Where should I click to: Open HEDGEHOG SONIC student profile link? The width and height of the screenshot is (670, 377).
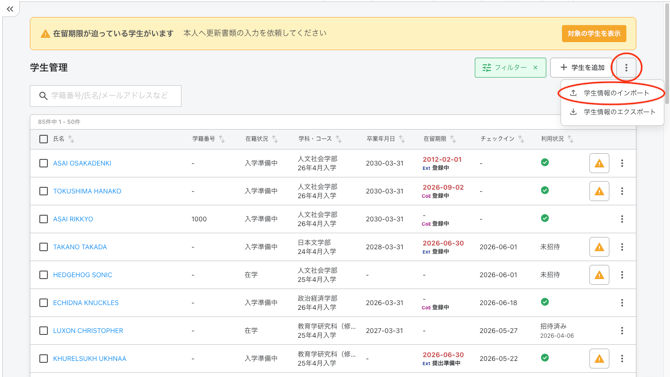[x=82, y=275]
